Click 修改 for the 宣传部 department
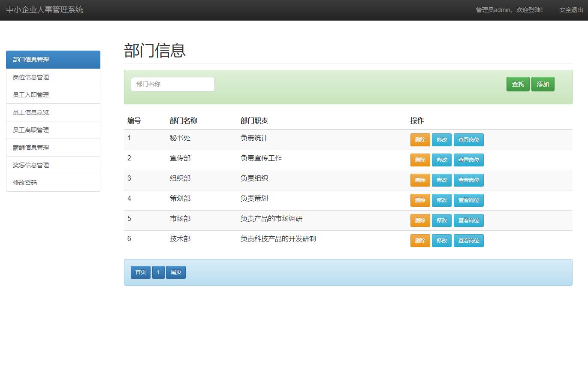This screenshot has width=588, height=368. tap(442, 160)
